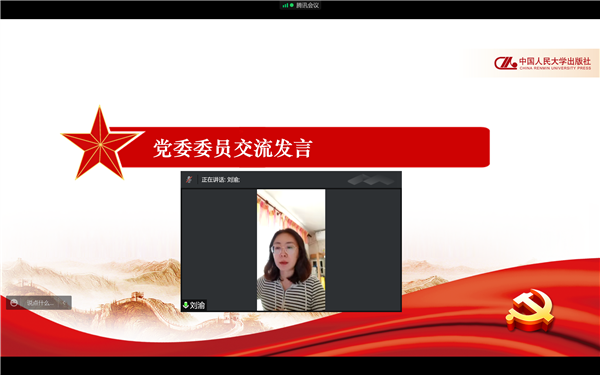This screenshot has width=600, height=375.
Task: Click the dark area right of speaker video
Action: pyautogui.click(x=363, y=250)
